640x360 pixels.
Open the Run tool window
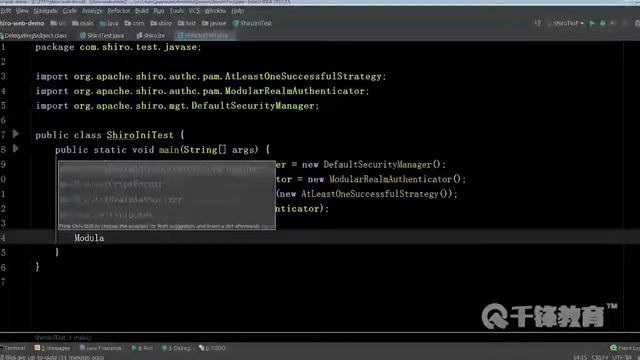[142, 348]
